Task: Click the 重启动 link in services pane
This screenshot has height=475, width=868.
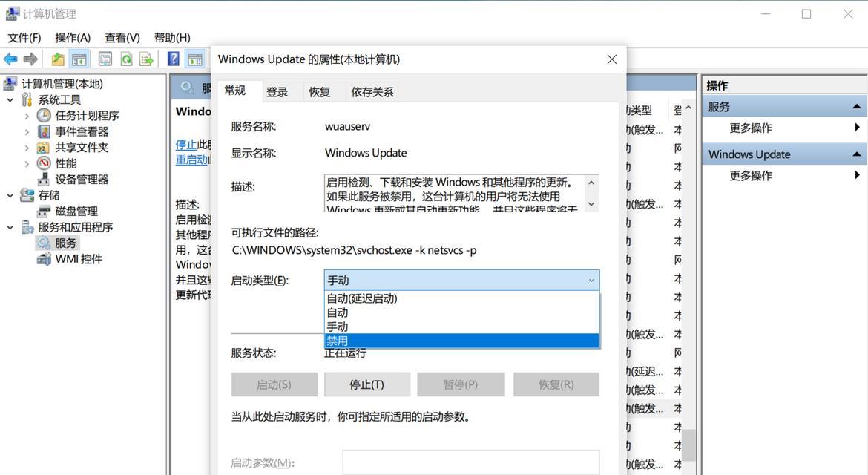Action: pos(191,160)
